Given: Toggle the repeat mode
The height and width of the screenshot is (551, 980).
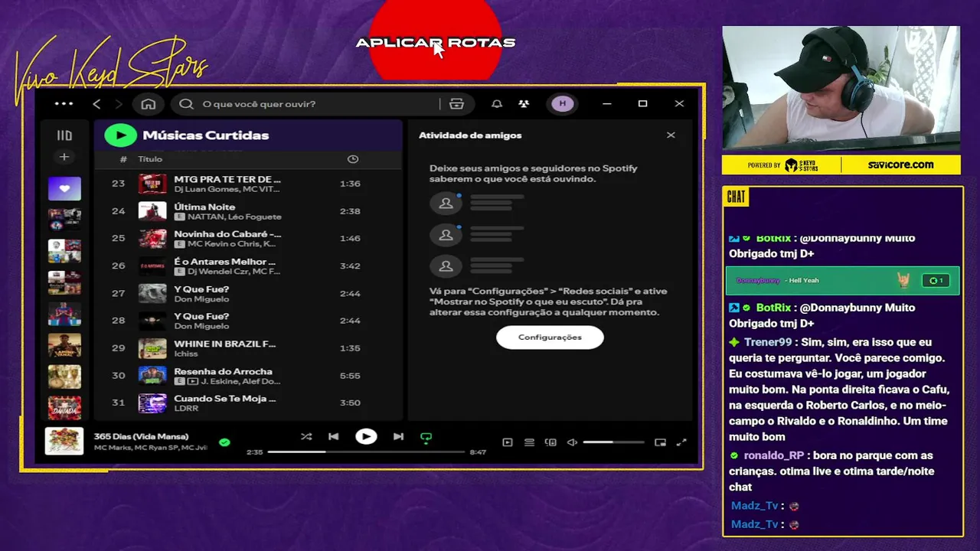Looking at the screenshot, I should click(x=426, y=437).
